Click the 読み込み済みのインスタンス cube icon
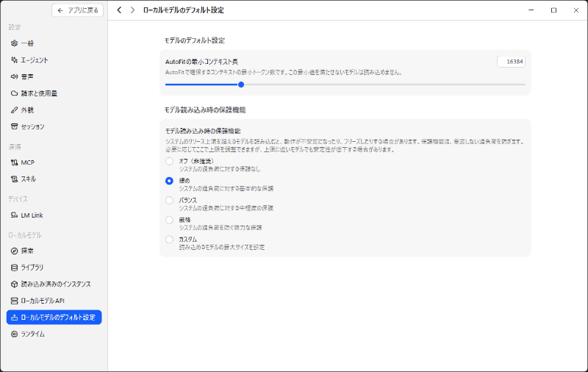Image resolution: width=588 pixels, height=372 pixels. [14, 285]
